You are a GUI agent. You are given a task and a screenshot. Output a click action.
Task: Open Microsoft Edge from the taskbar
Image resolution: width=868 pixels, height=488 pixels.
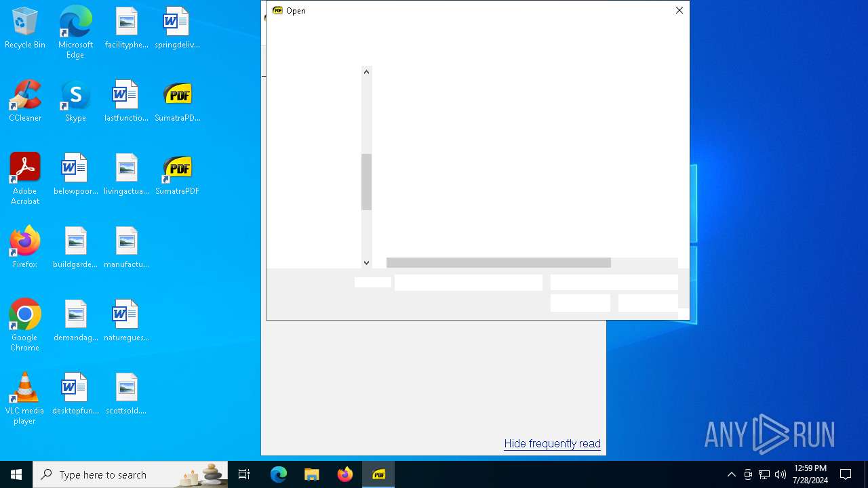pyautogui.click(x=279, y=474)
